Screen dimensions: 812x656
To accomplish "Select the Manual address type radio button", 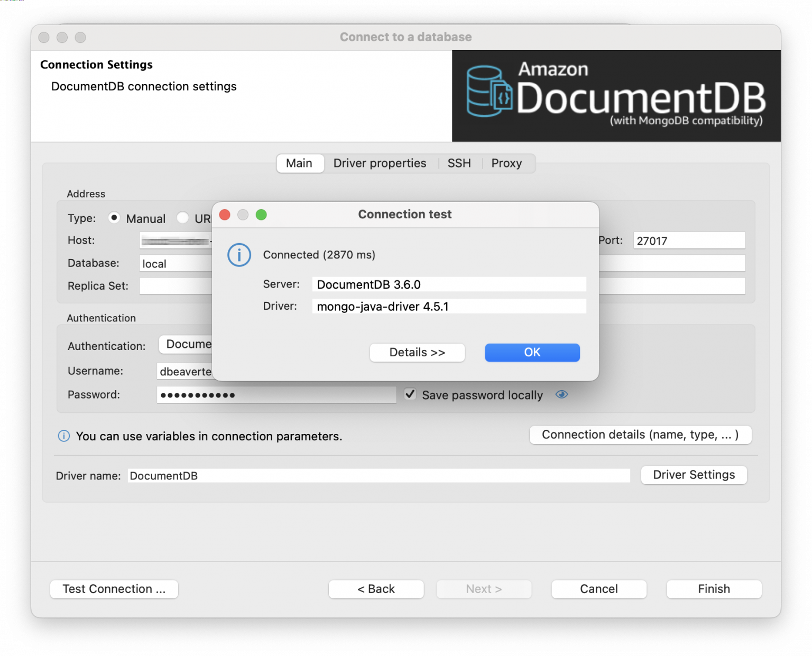I will [114, 217].
